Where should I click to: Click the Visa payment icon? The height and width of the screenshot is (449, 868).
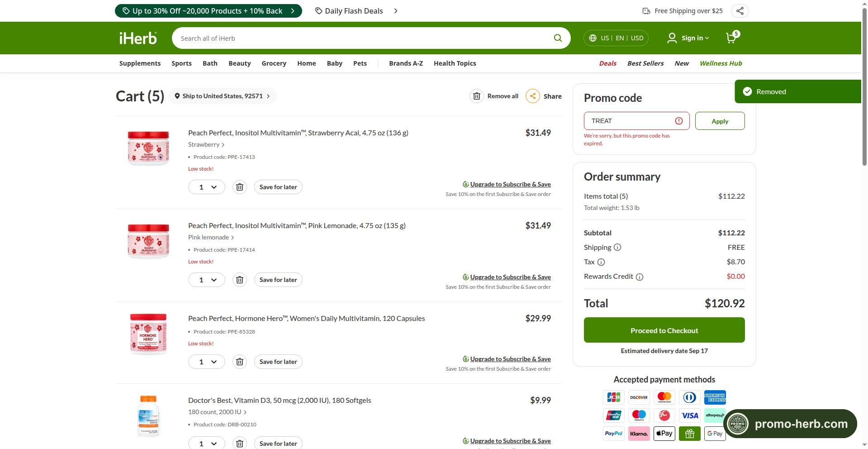(690, 416)
